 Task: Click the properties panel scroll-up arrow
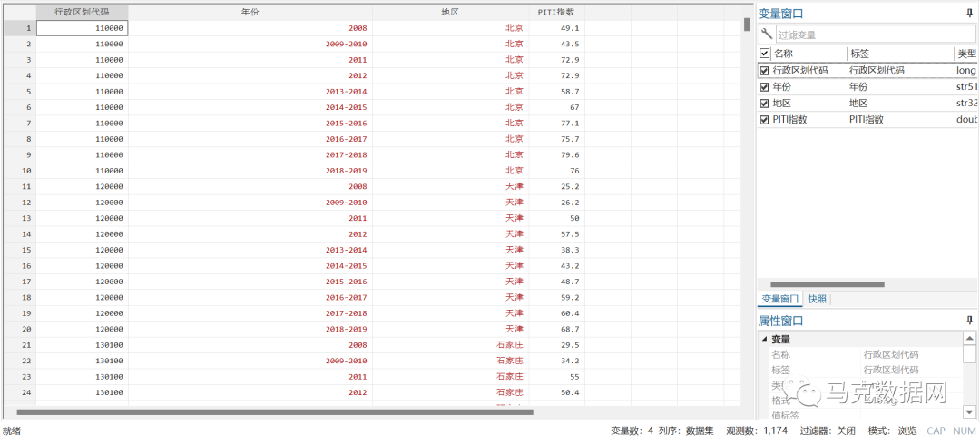[969, 339]
